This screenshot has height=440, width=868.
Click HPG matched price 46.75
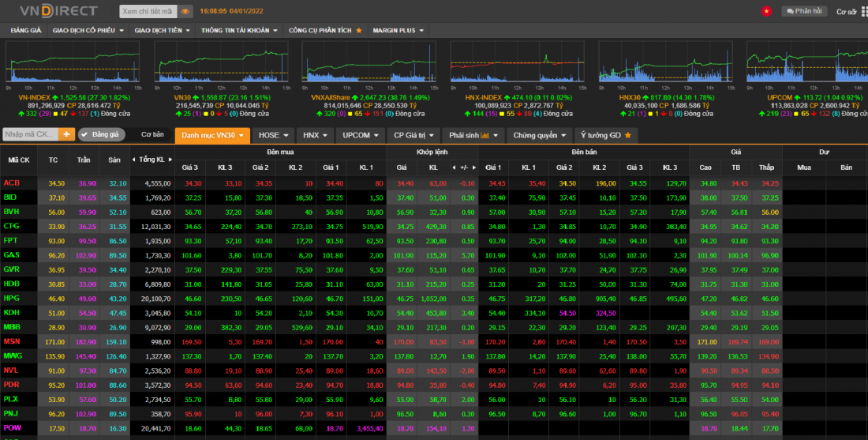click(x=406, y=298)
